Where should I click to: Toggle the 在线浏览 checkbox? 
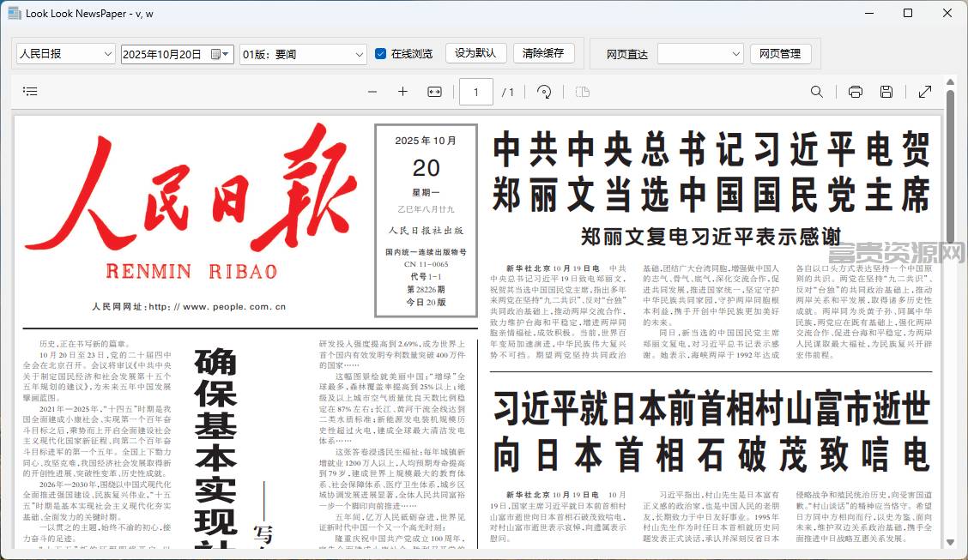[381, 54]
